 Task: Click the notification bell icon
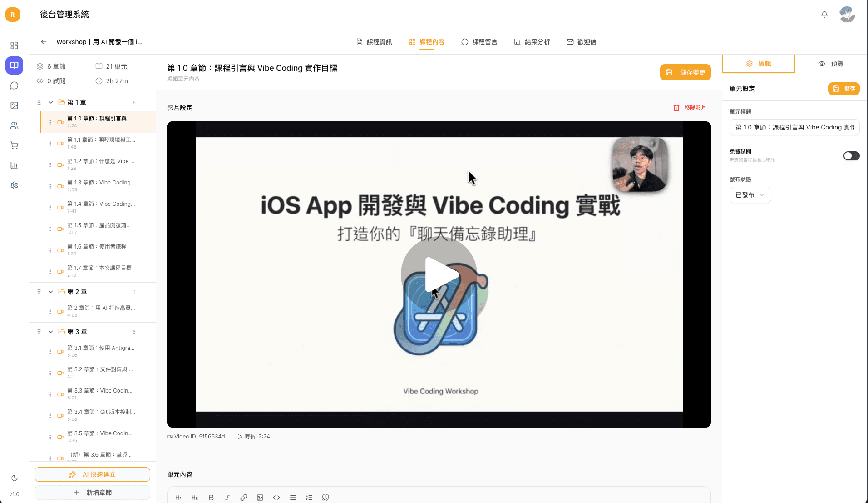pos(824,15)
